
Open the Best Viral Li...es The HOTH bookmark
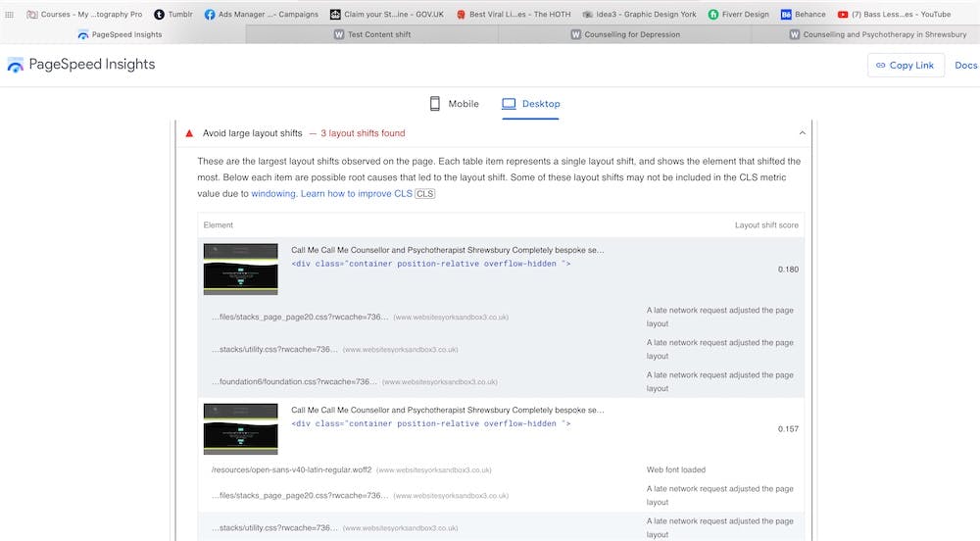point(514,15)
